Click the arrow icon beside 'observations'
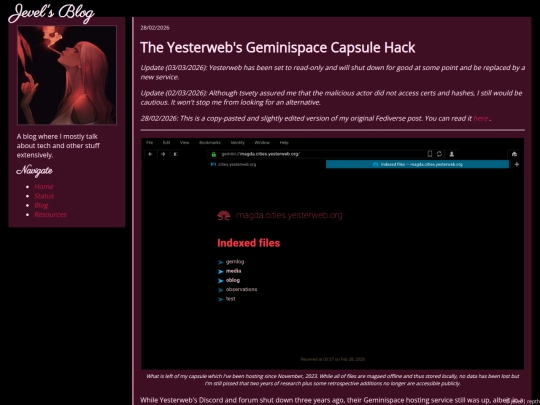This screenshot has width=540, height=405. (x=221, y=290)
